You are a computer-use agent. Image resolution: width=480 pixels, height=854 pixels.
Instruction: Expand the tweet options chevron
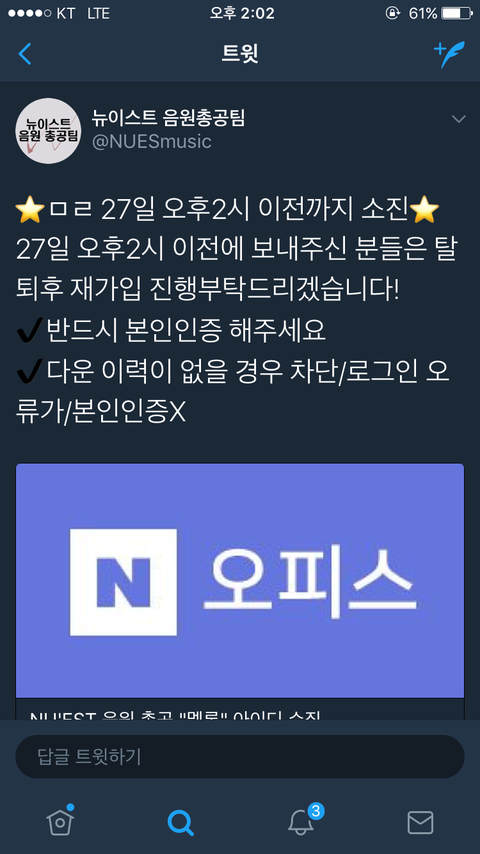pos(459,119)
